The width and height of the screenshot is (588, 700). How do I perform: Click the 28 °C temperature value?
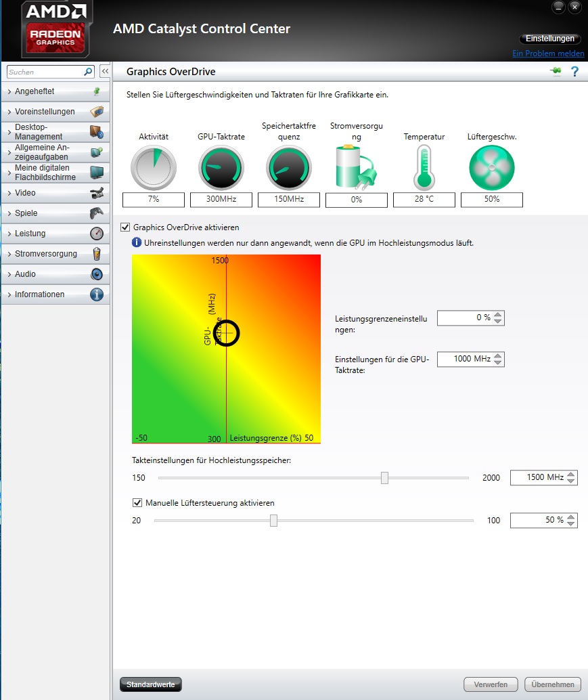pos(424,200)
